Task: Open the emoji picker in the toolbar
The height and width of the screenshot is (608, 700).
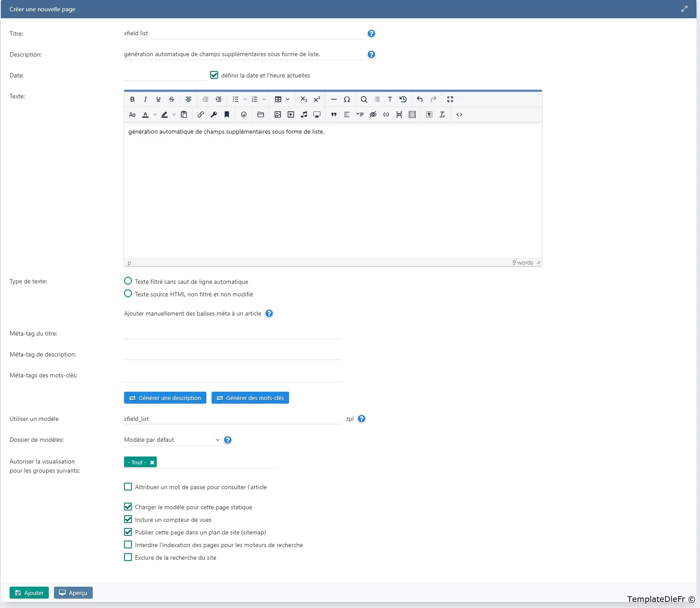Action: coord(244,114)
